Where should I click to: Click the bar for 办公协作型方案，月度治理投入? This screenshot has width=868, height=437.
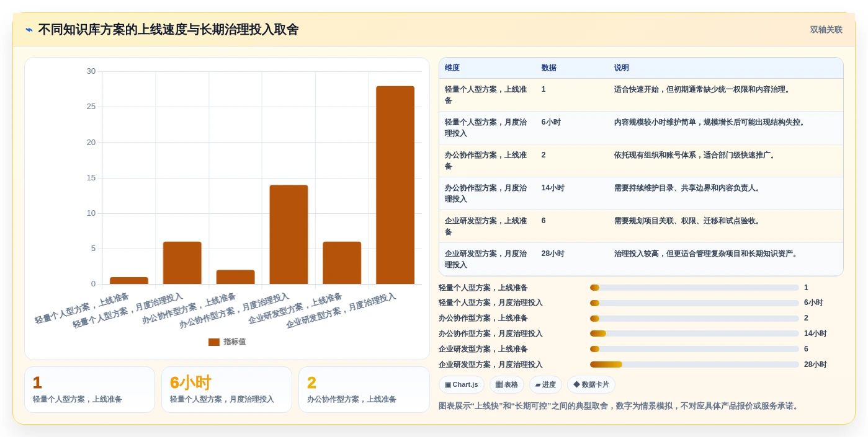(x=289, y=235)
